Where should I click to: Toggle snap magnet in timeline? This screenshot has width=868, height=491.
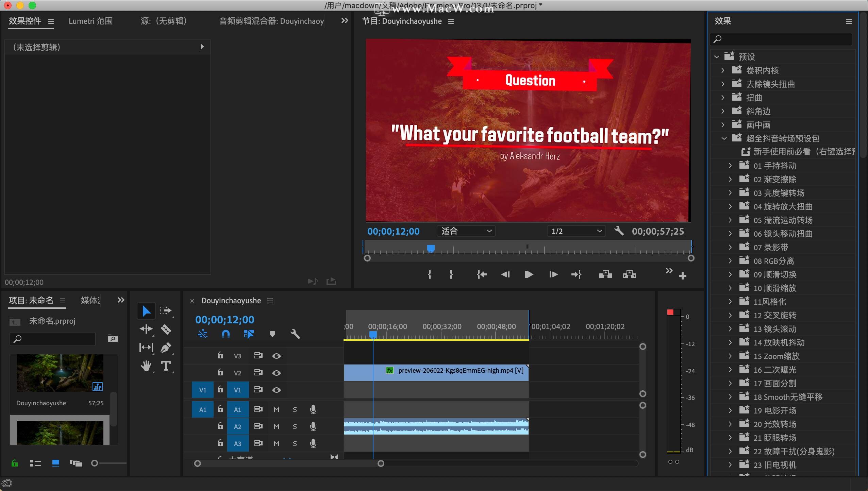(226, 334)
